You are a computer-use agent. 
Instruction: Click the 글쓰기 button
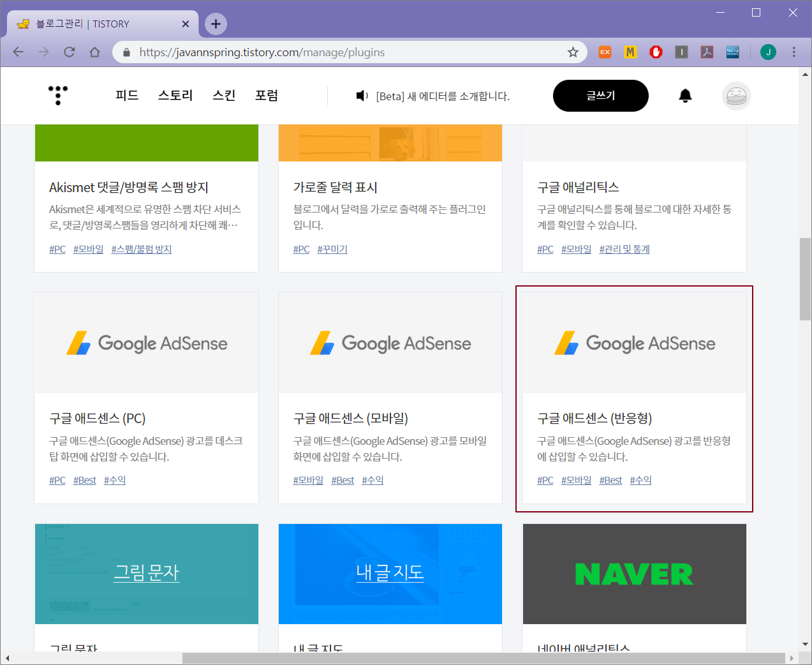tap(601, 96)
